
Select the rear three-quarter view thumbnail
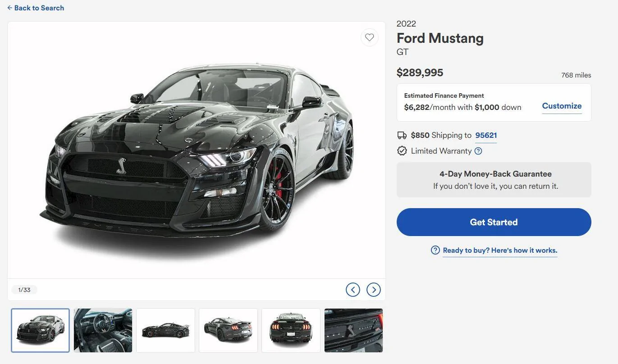[x=228, y=330]
